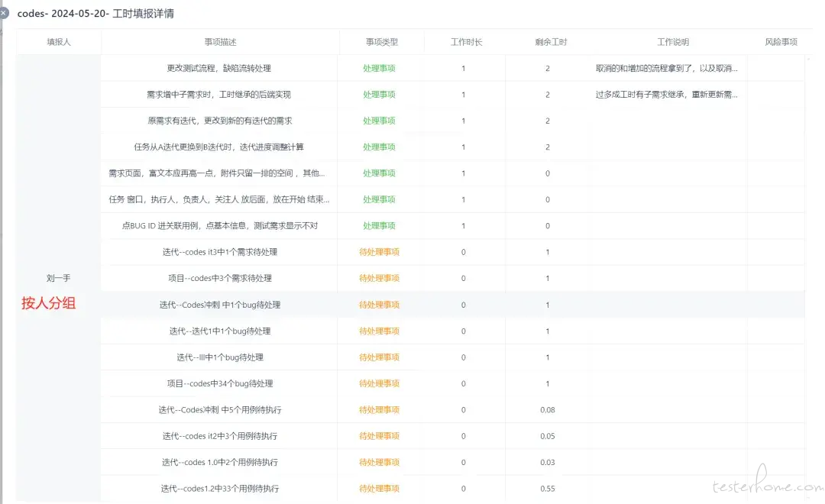The height and width of the screenshot is (504, 825).
Task: Select row 迭代--Codes冲刺 中5个用例待执行
Action: 452,410
